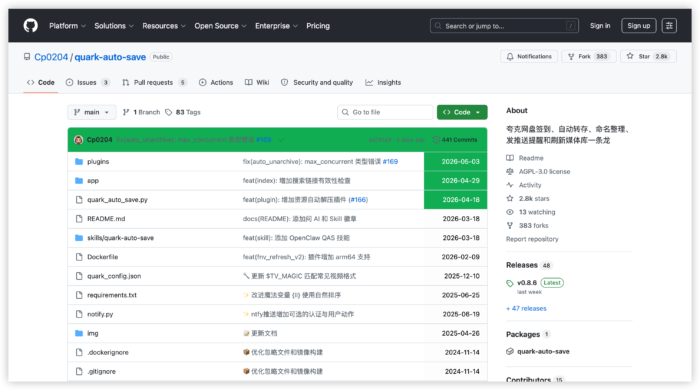Switch to the Insights tab
Screen dimensions: 700x390
[x=383, y=83]
